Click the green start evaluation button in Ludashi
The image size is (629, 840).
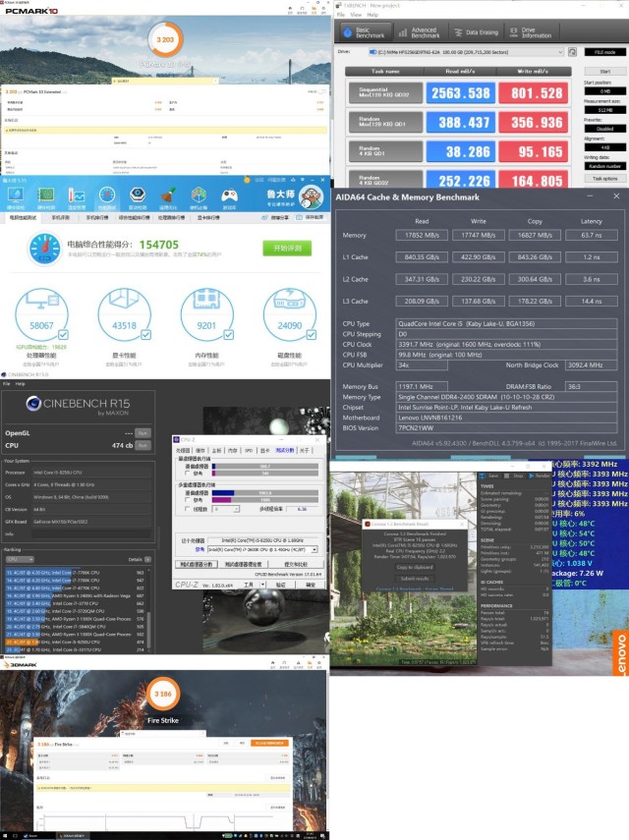287,248
